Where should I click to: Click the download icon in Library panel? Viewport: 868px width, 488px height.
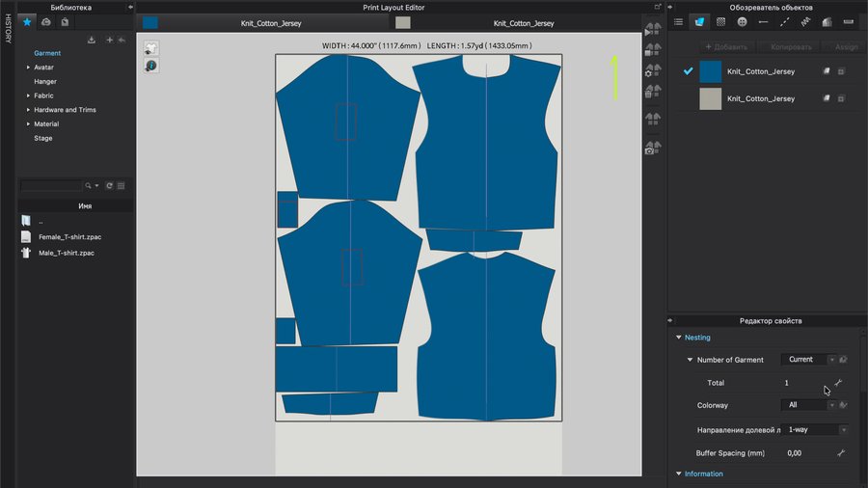pos(92,40)
